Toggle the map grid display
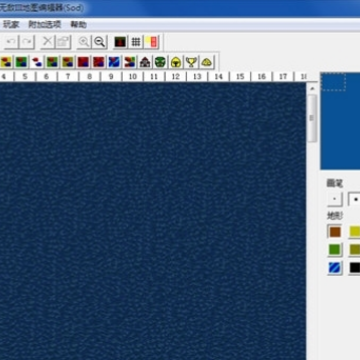The width and height of the screenshot is (360, 360). pos(136,42)
